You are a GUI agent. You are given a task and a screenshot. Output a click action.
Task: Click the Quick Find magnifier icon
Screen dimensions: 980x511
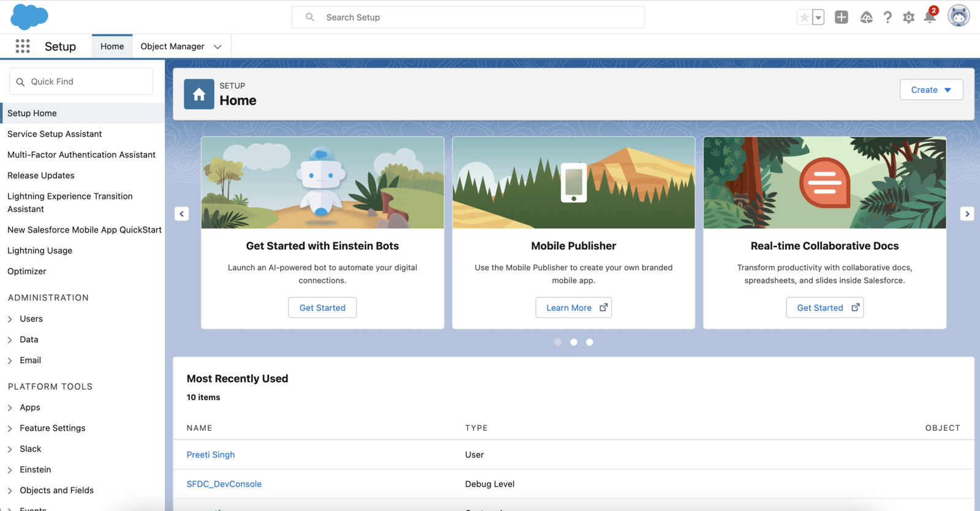tap(20, 81)
